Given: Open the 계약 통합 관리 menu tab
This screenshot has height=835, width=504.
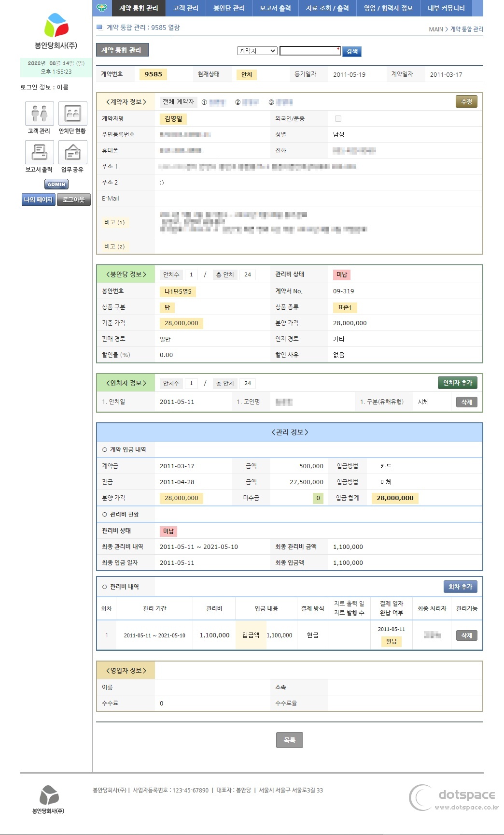Looking at the screenshot, I should point(139,8).
